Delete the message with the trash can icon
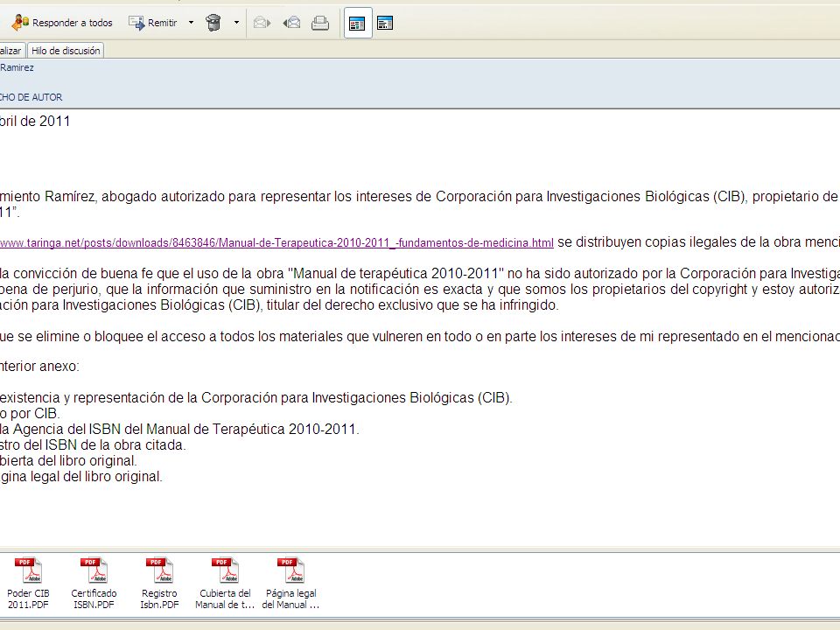Image resolution: width=840 pixels, height=630 pixels. click(213, 23)
